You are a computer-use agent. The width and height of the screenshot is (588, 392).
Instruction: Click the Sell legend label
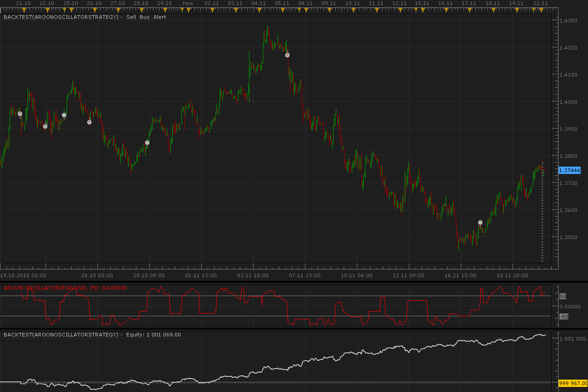click(x=132, y=17)
